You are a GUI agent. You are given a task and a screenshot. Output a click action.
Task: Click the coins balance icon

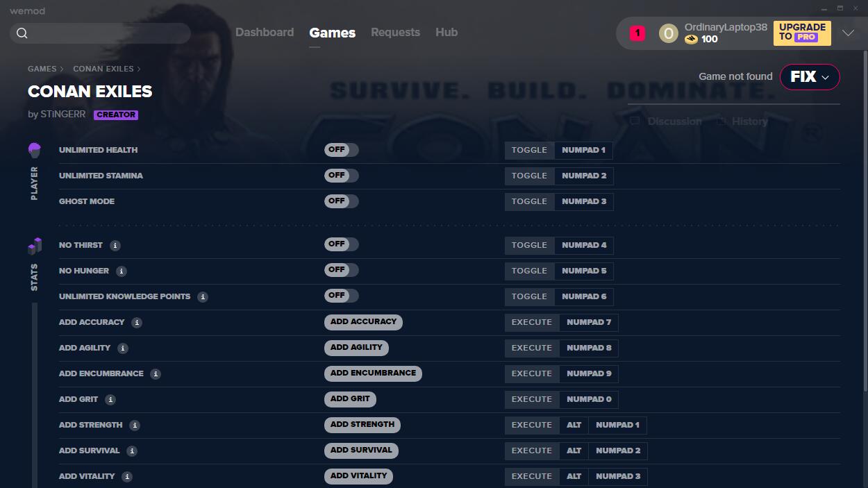click(x=691, y=40)
